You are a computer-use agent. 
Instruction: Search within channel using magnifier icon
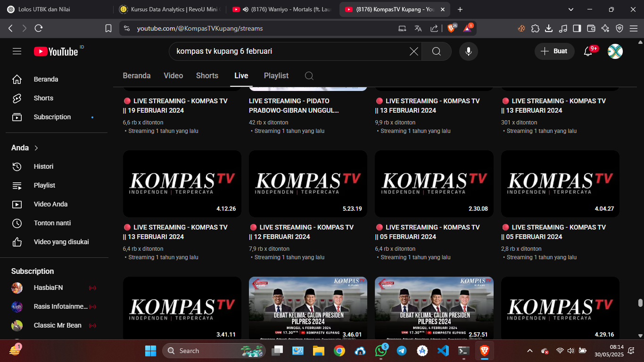pyautogui.click(x=309, y=76)
